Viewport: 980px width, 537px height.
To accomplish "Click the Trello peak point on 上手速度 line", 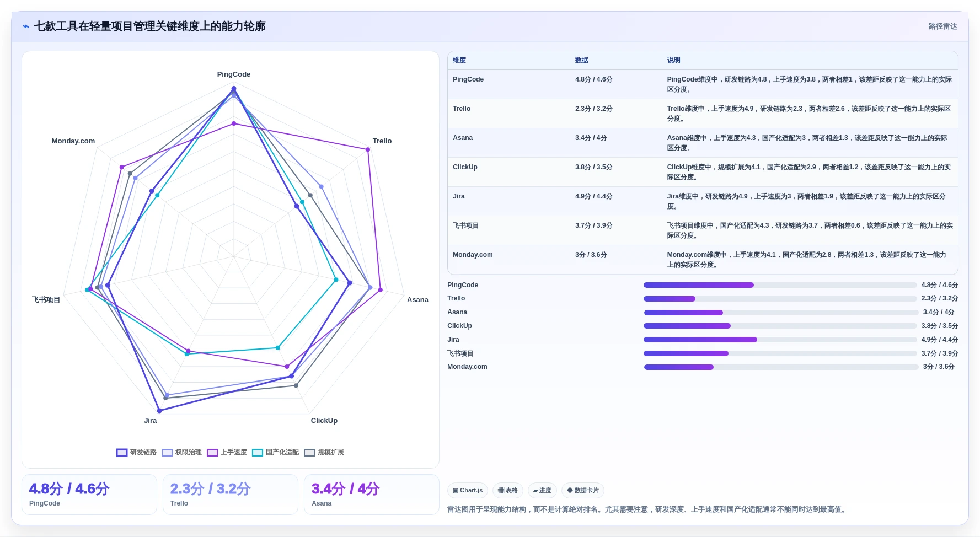I will click(368, 149).
